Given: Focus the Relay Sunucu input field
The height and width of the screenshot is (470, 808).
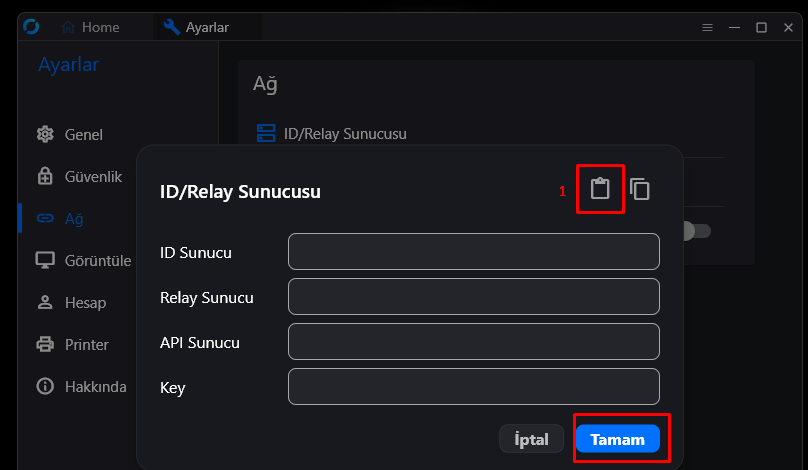Looking at the screenshot, I should click(x=474, y=296).
